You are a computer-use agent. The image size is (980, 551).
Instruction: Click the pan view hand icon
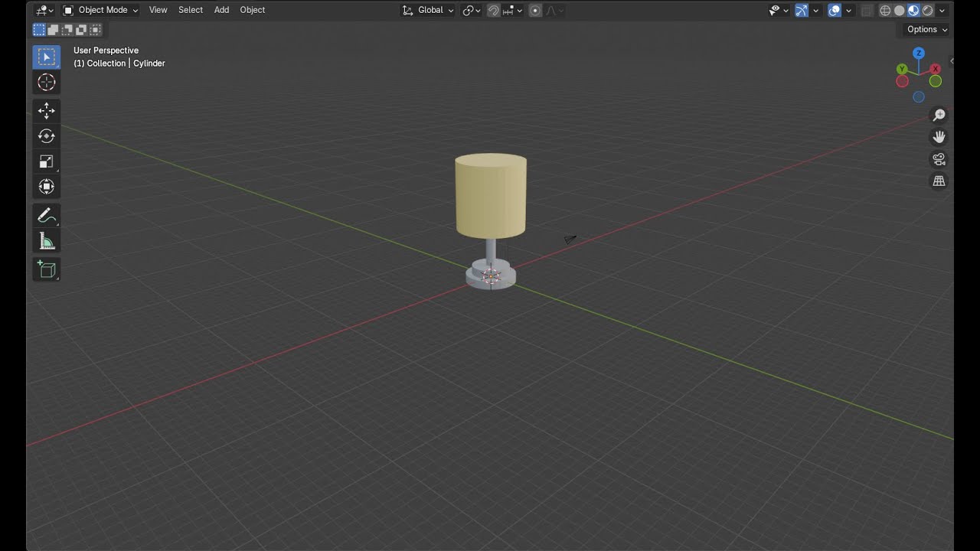tap(939, 137)
